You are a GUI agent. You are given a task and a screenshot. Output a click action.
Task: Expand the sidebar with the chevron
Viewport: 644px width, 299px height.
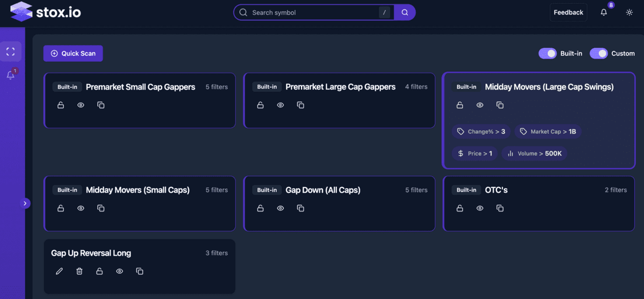point(25,203)
